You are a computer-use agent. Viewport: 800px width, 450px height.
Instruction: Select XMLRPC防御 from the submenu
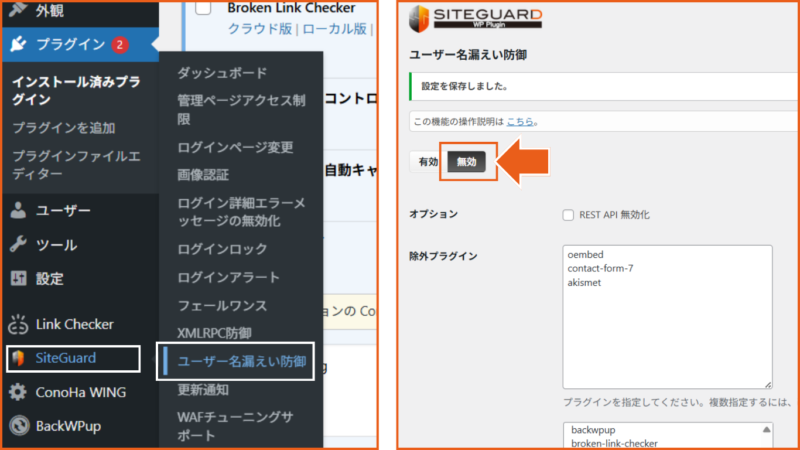point(214,332)
